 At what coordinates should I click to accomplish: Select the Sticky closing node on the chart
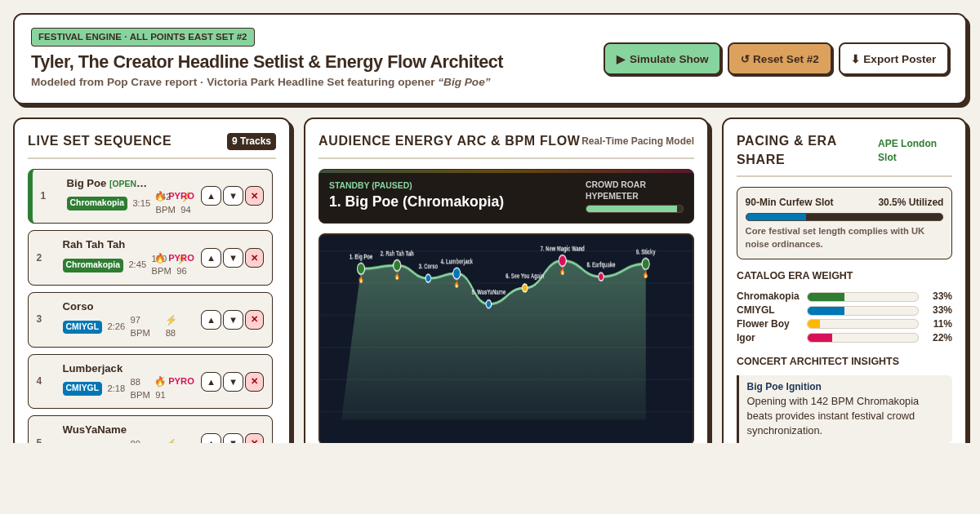click(645, 264)
